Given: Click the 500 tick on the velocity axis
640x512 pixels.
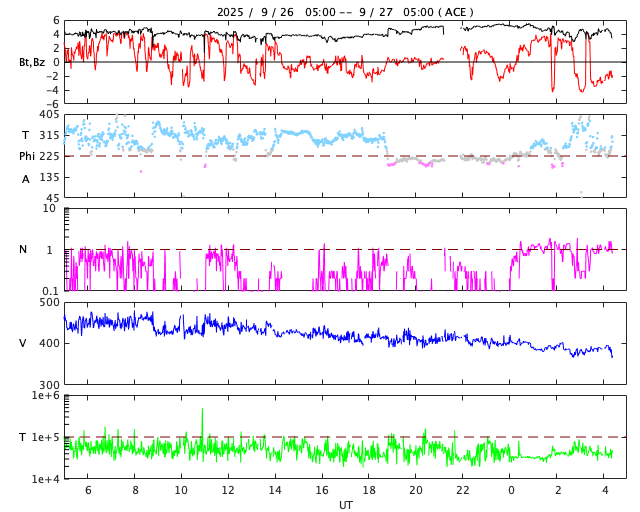Looking at the screenshot, I should pos(49,302).
